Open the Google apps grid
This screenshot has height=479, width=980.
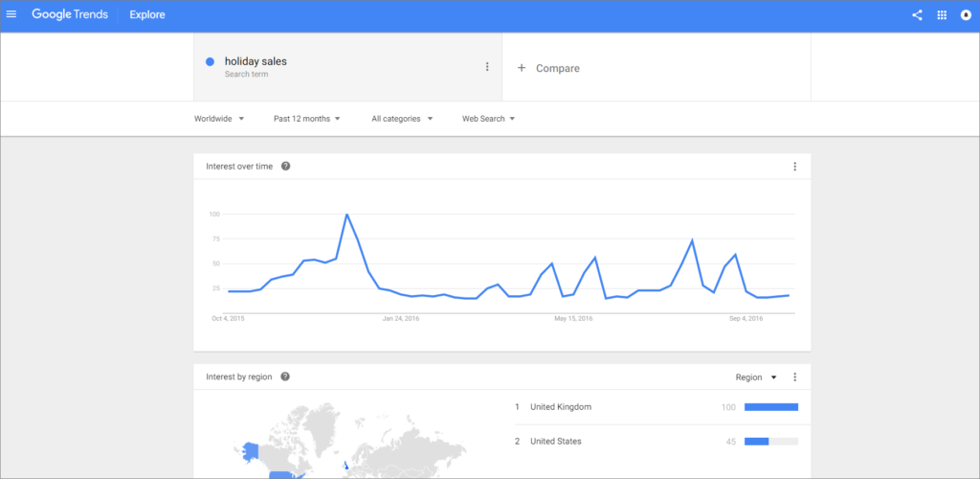click(942, 14)
